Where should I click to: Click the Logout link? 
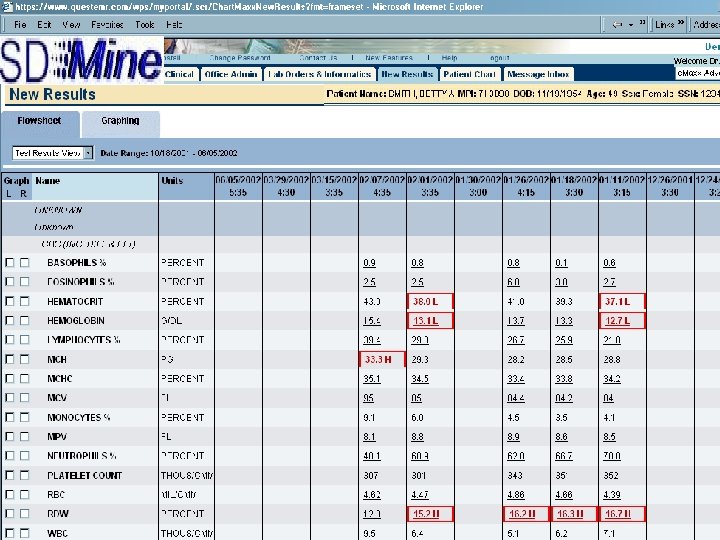tap(499, 58)
